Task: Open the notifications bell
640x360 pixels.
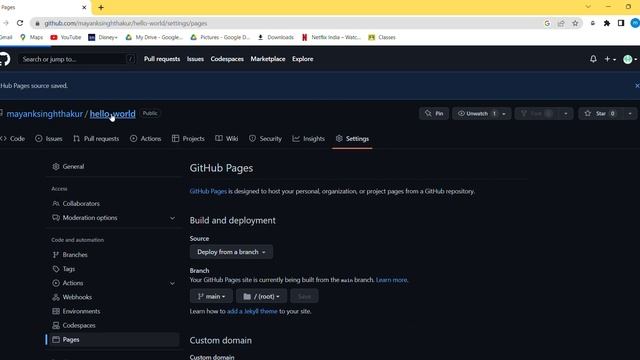Action: 593,59
